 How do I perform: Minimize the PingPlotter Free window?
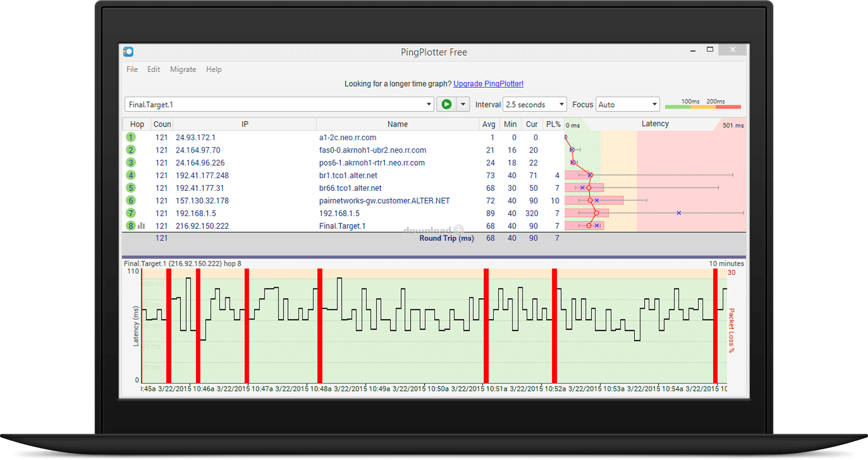tap(693, 50)
